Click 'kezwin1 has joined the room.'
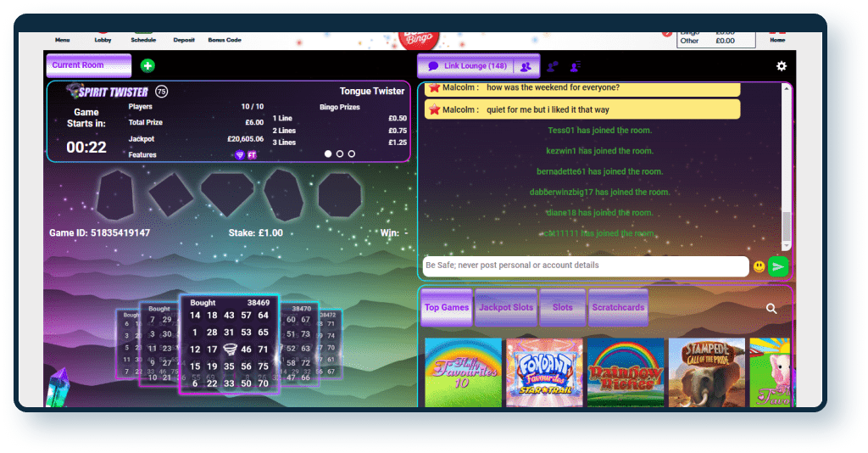Viewport: 868px width, 453px height. coord(599,151)
